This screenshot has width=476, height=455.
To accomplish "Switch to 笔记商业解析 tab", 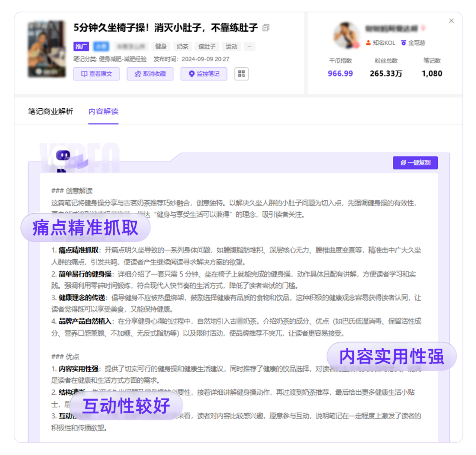I will click(51, 111).
